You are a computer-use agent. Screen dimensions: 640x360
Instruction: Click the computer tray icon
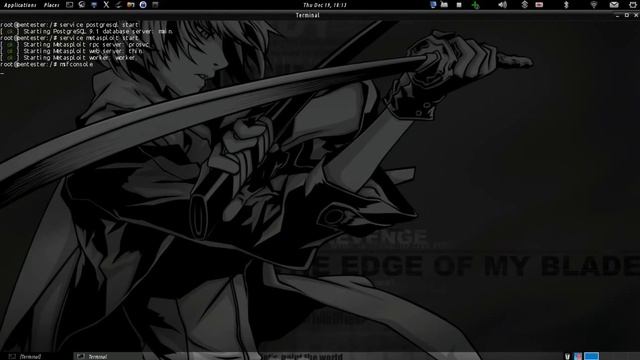[444, 4]
